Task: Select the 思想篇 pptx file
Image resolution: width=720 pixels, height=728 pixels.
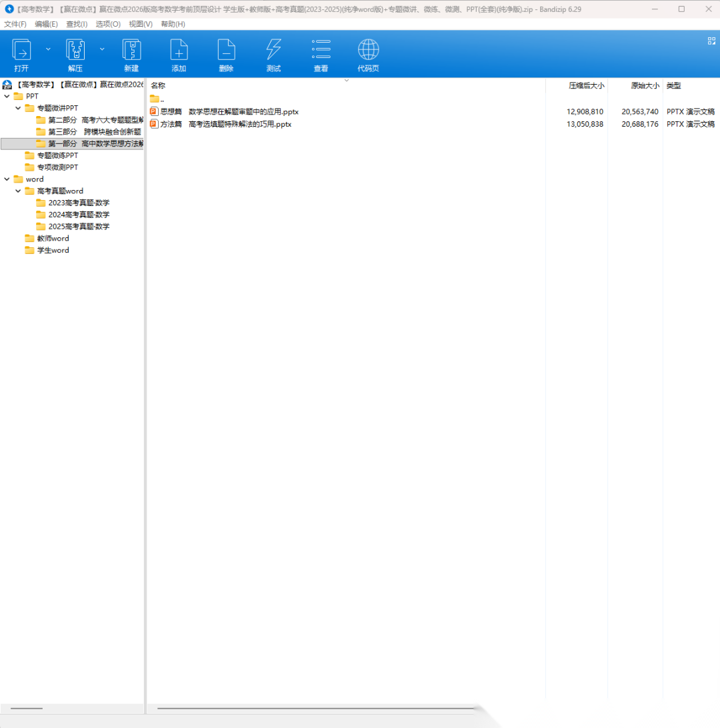Action: click(x=229, y=112)
